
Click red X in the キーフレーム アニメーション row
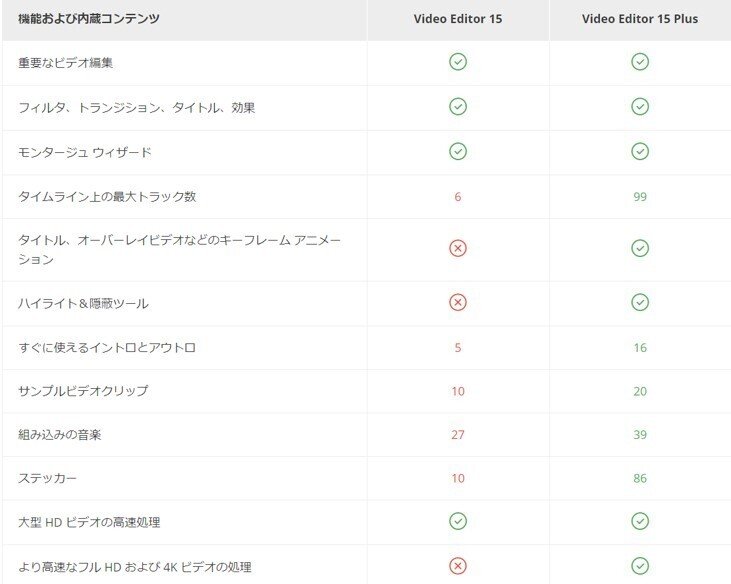(x=458, y=248)
